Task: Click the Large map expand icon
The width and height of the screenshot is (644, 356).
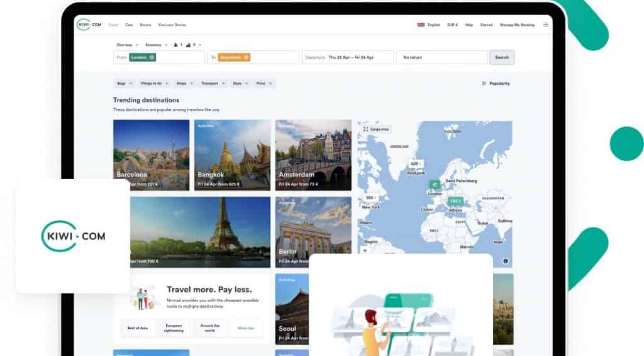Action: [x=366, y=129]
